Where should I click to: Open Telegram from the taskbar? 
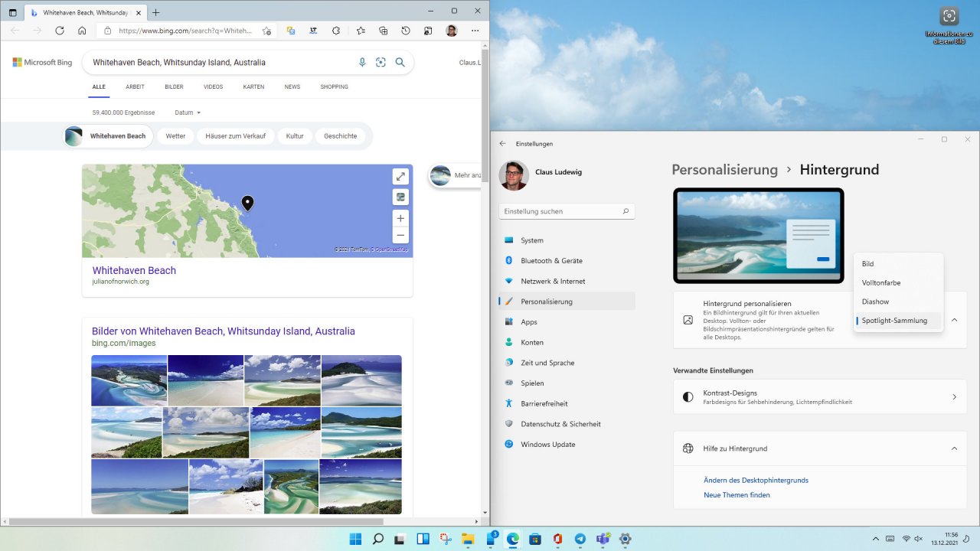coord(580,539)
